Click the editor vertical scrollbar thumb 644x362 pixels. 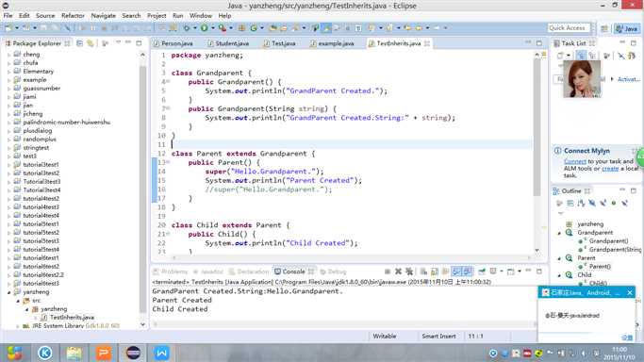click(537, 127)
